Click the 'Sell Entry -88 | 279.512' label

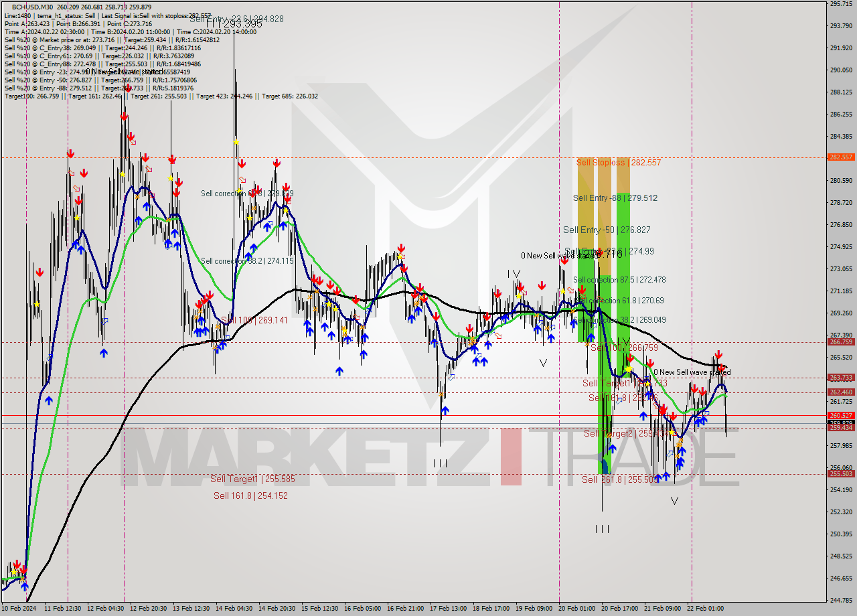click(615, 198)
